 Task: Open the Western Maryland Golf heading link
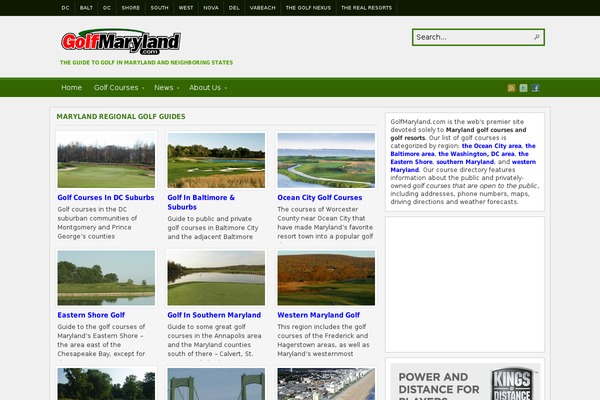pyautogui.click(x=318, y=315)
